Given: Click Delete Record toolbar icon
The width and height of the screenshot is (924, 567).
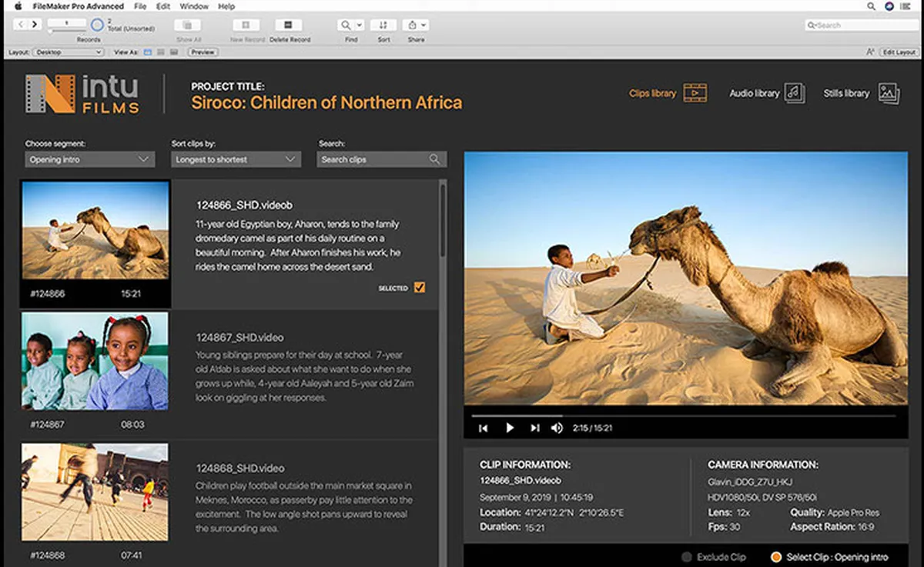Looking at the screenshot, I should click(x=289, y=25).
